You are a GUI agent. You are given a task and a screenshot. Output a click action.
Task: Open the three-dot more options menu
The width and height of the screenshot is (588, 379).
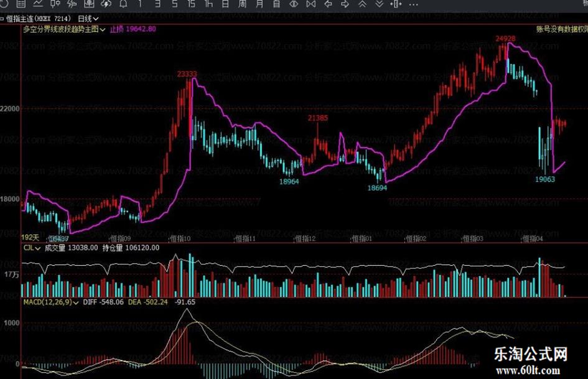(413, 4)
